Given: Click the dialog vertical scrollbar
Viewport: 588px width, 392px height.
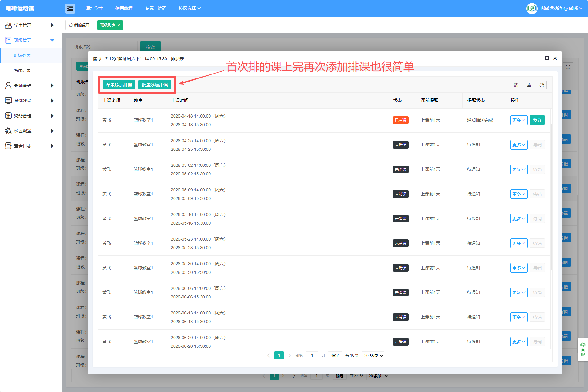Looking at the screenshot, I should (551, 197).
